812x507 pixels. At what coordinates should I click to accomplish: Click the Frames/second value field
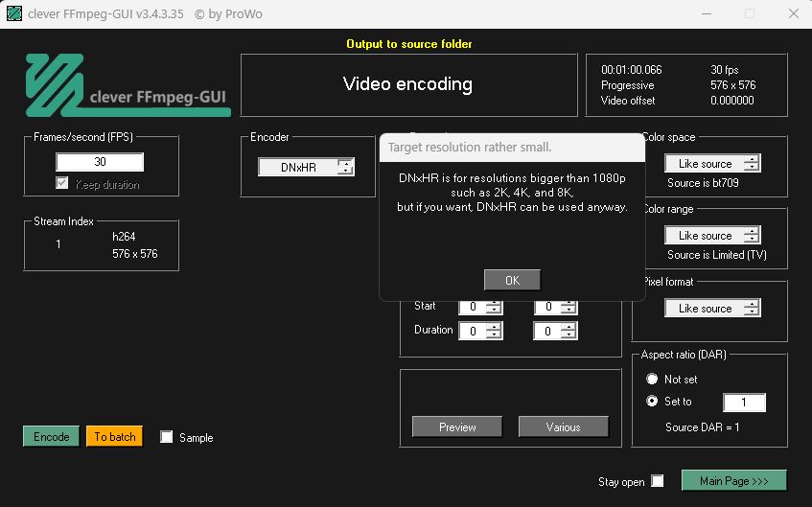point(100,162)
